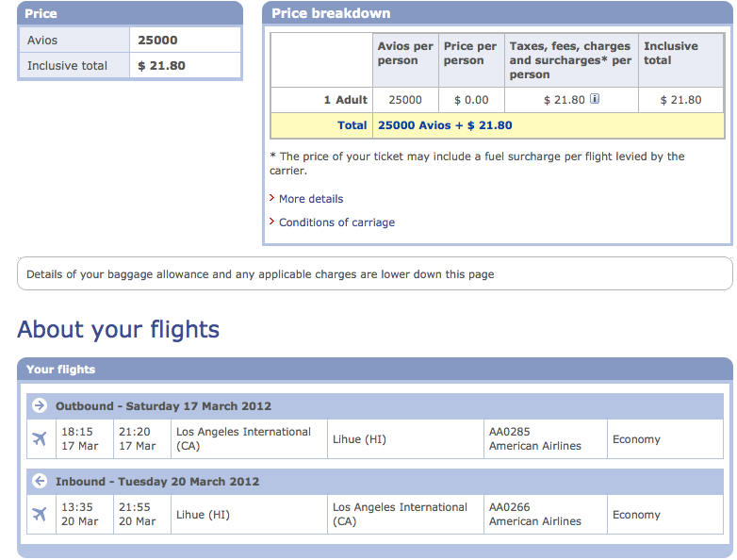The width and height of the screenshot is (737, 560).
Task: Click the AA0285 American Airlines flight cell
Action: pos(546,438)
